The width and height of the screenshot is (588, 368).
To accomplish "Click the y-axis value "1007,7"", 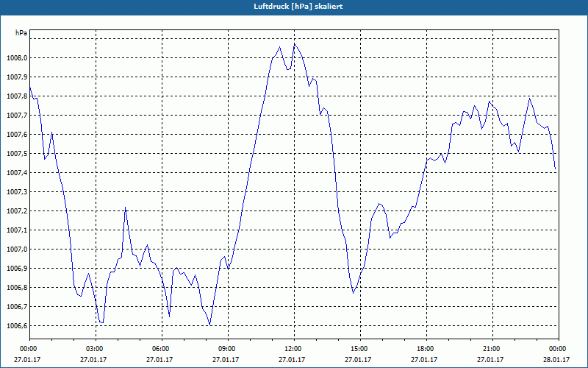I will [x=17, y=116].
